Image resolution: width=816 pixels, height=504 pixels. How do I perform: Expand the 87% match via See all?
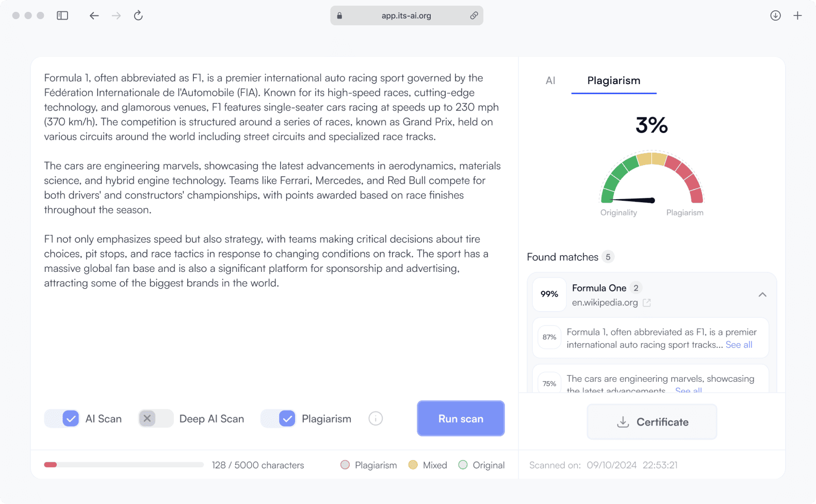[x=739, y=345]
